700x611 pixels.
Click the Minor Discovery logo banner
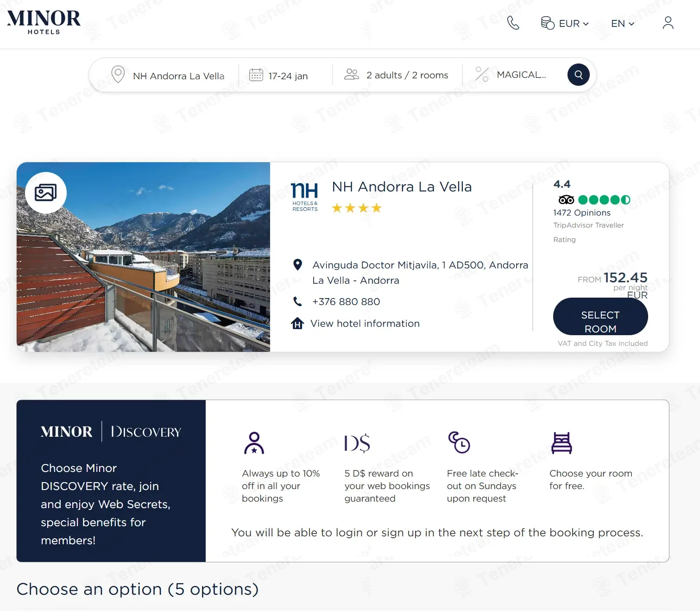[111, 432]
